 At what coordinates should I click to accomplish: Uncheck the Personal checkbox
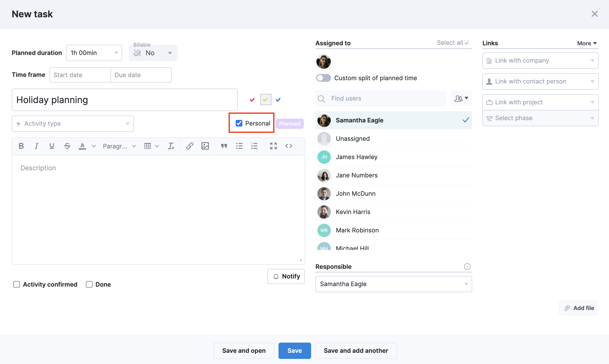239,123
